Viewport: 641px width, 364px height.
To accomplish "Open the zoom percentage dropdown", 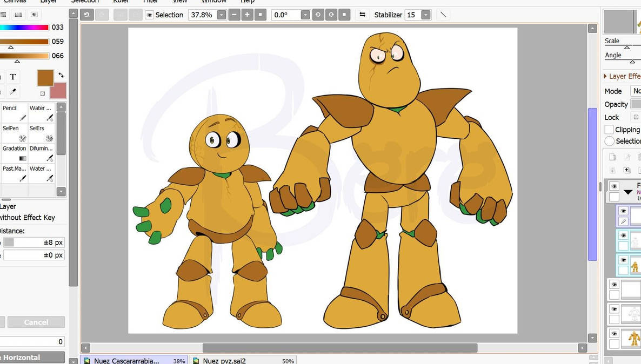I will [221, 15].
